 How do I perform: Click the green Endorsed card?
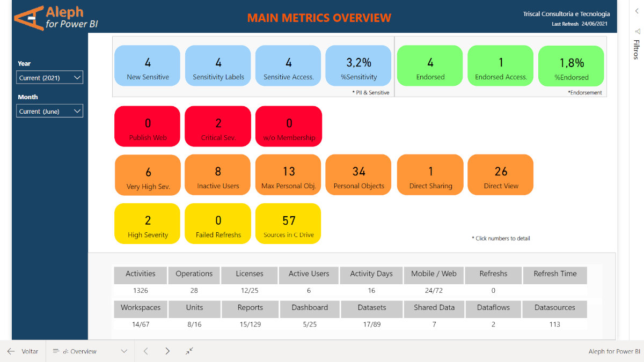coord(430,65)
